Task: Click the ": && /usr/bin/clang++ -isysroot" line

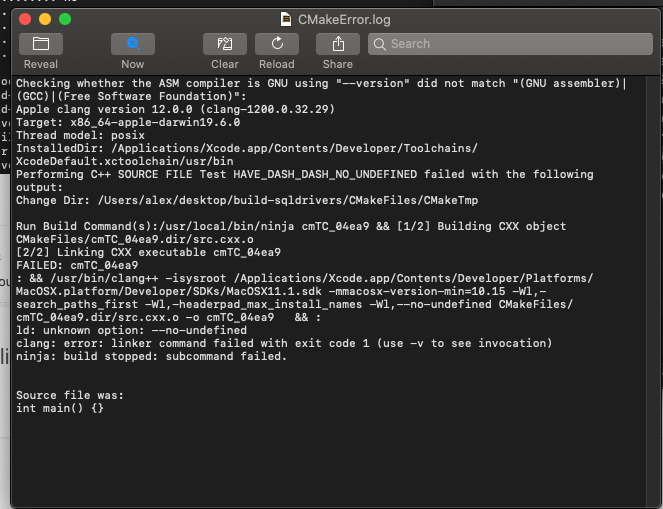Action: click(305, 278)
